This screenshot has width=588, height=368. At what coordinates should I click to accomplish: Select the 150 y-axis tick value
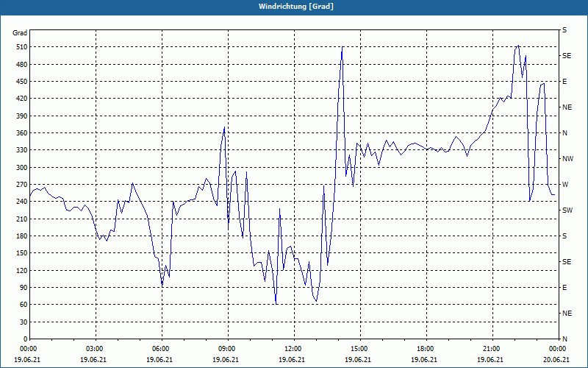point(22,253)
